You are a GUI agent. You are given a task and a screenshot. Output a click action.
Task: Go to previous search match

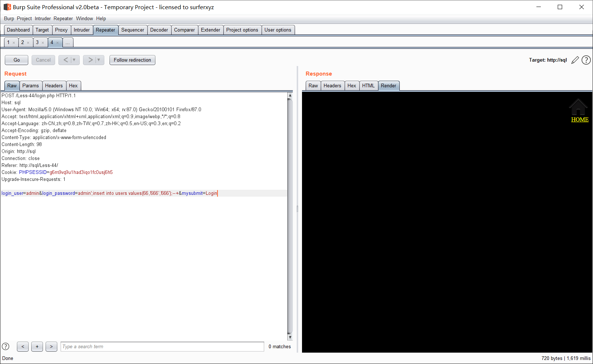23,346
